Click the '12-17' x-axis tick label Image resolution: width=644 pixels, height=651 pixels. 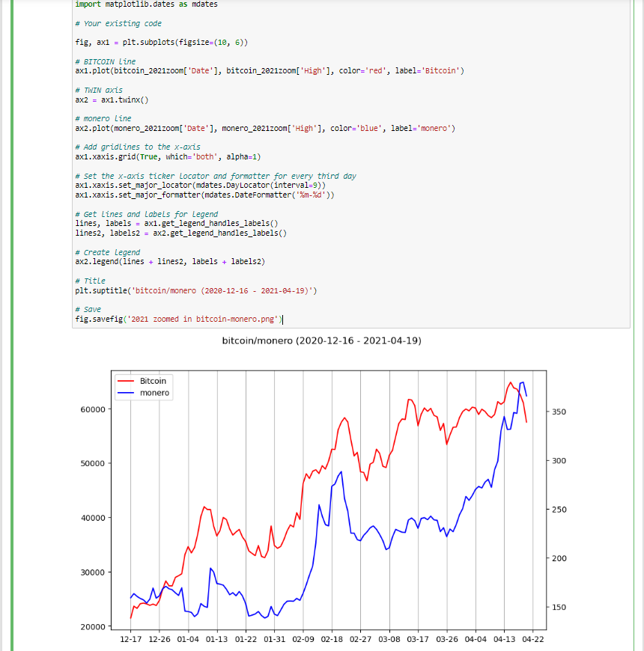coord(131,639)
